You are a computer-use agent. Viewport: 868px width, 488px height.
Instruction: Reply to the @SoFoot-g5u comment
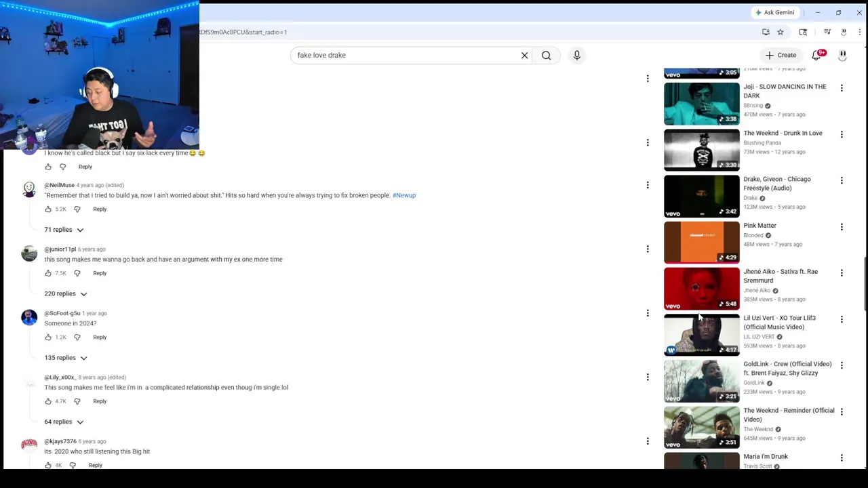pyautogui.click(x=100, y=337)
